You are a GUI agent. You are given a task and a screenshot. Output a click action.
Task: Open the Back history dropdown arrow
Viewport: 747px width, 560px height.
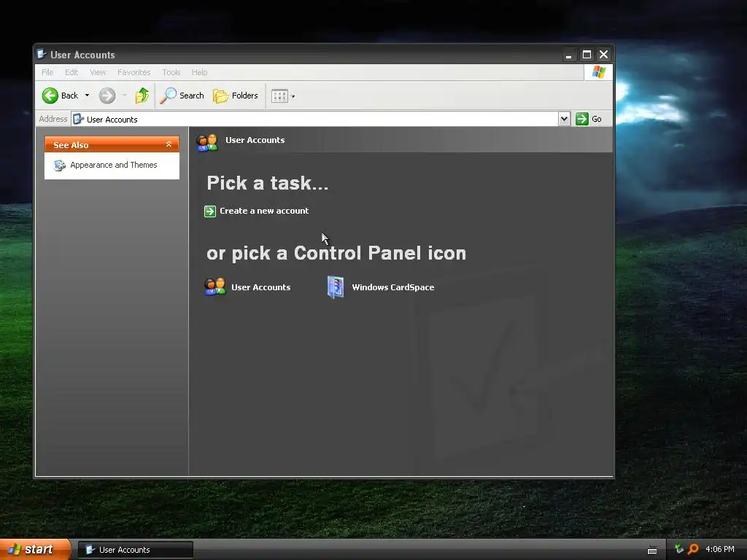click(x=88, y=96)
